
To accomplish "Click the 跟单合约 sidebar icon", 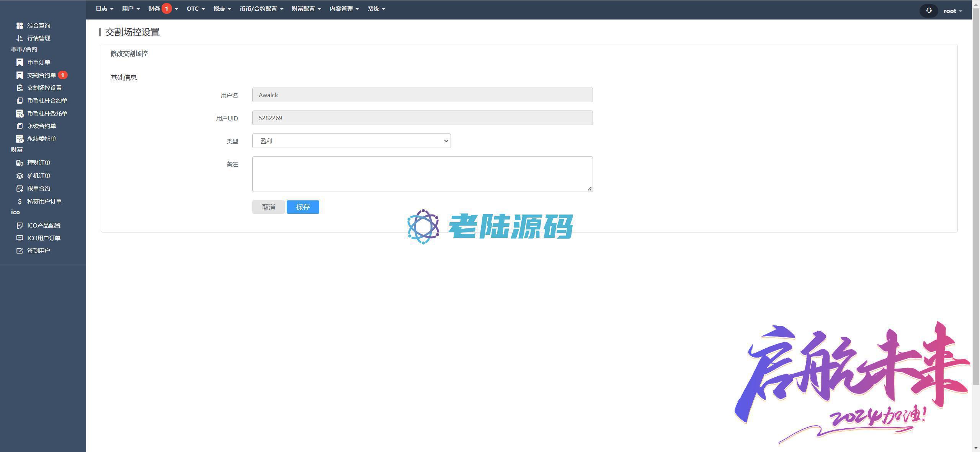I will coord(20,188).
